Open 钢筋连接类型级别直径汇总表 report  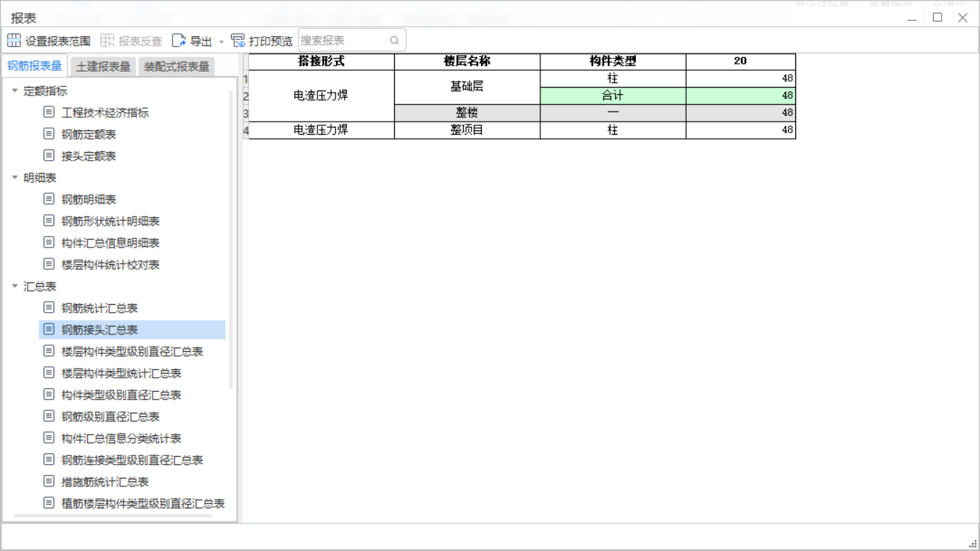[x=133, y=460]
